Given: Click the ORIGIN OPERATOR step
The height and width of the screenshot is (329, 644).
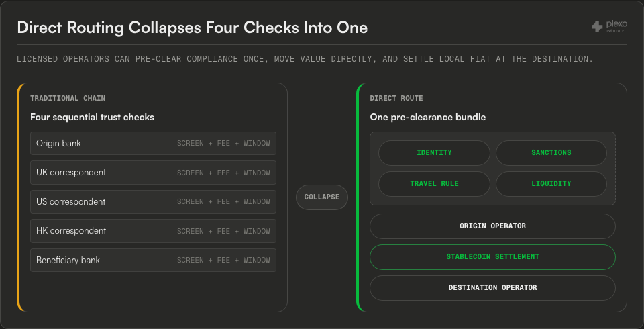Looking at the screenshot, I should coord(492,226).
